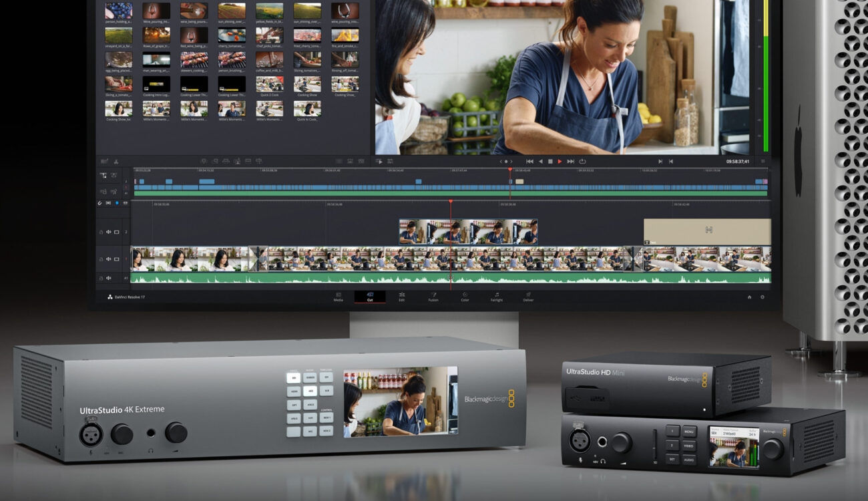Open the viewer options menu beside timecode
The image size is (868, 501).
[763, 161]
